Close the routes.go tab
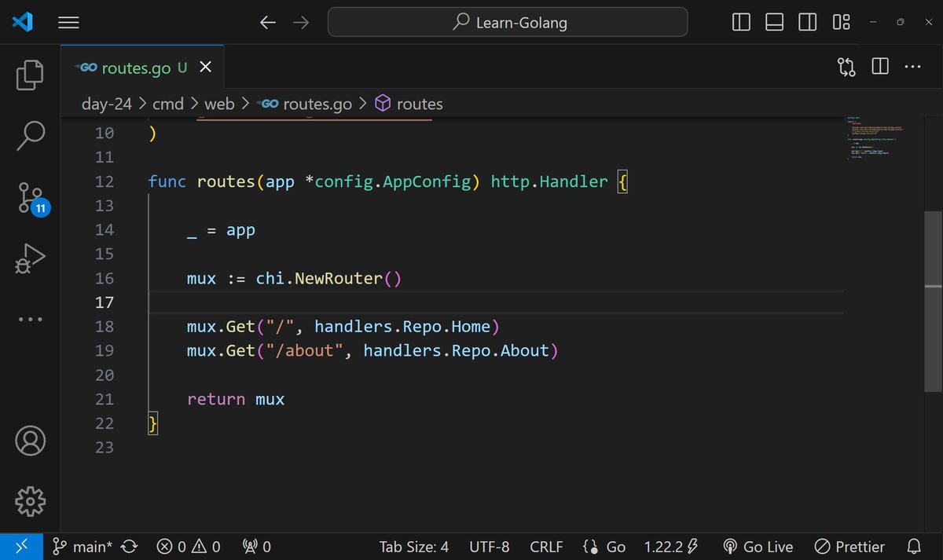The height and width of the screenshot is (560, 943). click(x=205, y=68)
